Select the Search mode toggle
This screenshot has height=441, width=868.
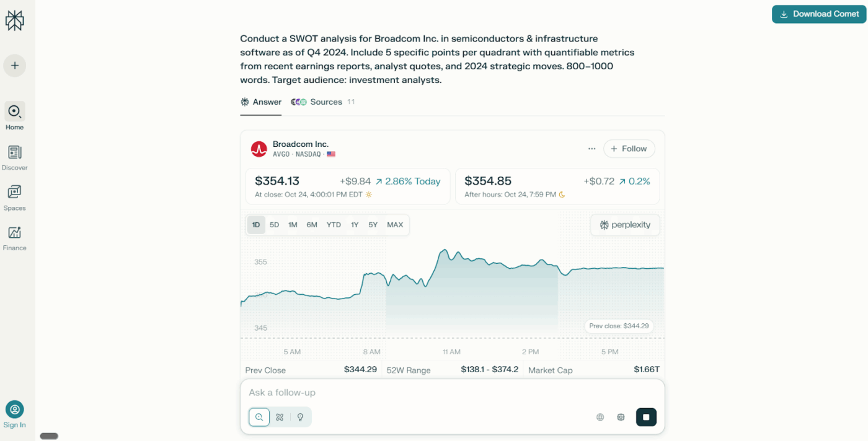(259, 417)
